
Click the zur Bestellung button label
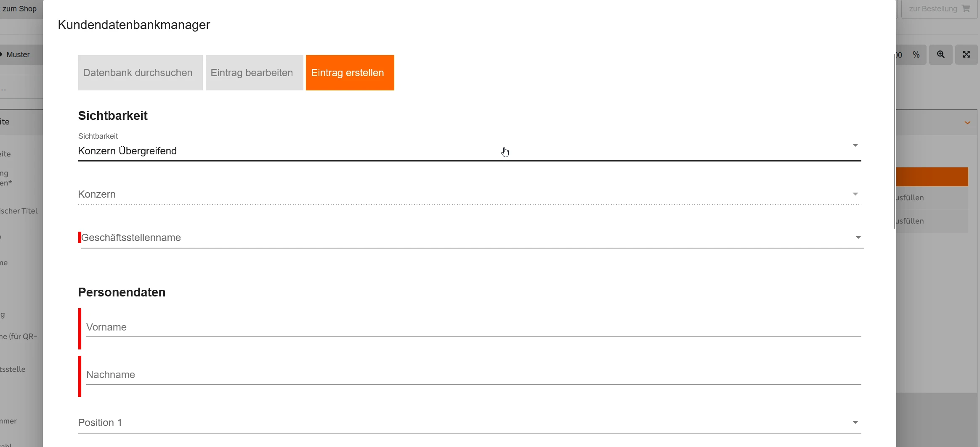(x=933, y=9)
